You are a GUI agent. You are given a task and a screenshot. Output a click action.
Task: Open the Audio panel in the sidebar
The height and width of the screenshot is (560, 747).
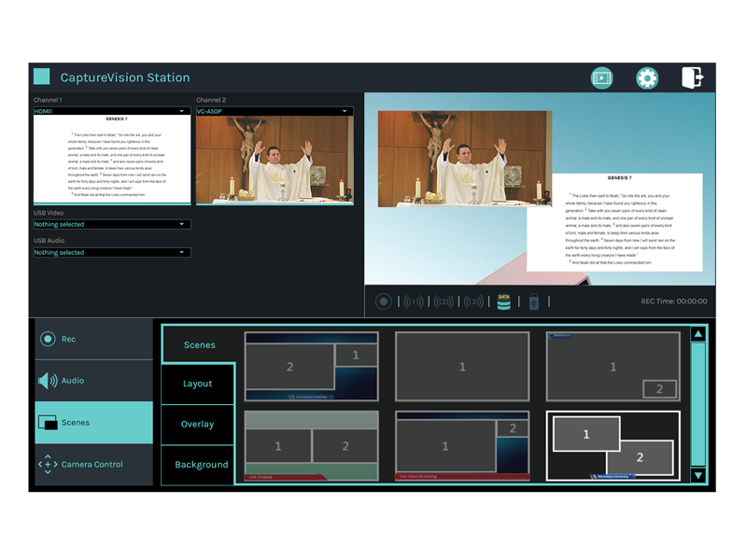93,381
